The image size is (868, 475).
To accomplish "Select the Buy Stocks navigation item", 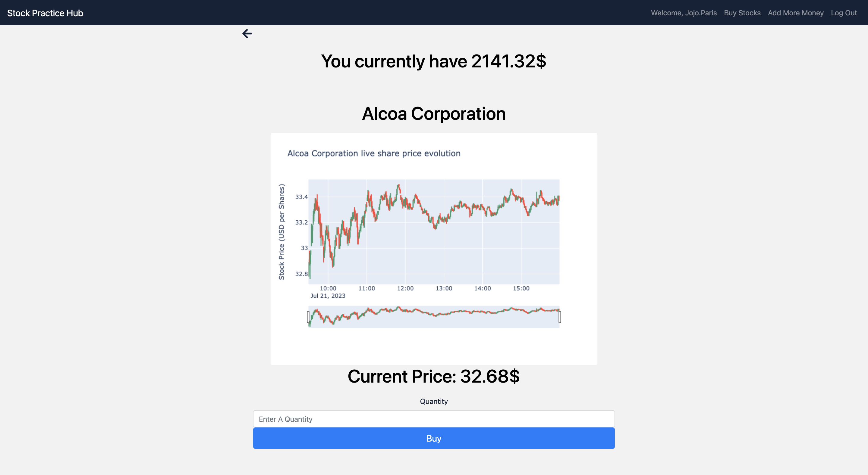I will (x=742, y=13).
